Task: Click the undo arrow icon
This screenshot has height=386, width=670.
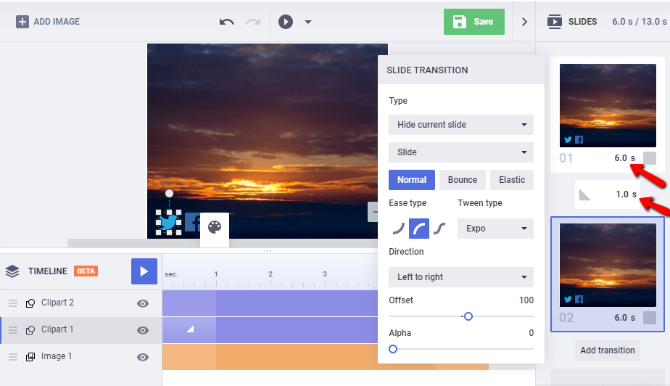Action: click(227, 22)
